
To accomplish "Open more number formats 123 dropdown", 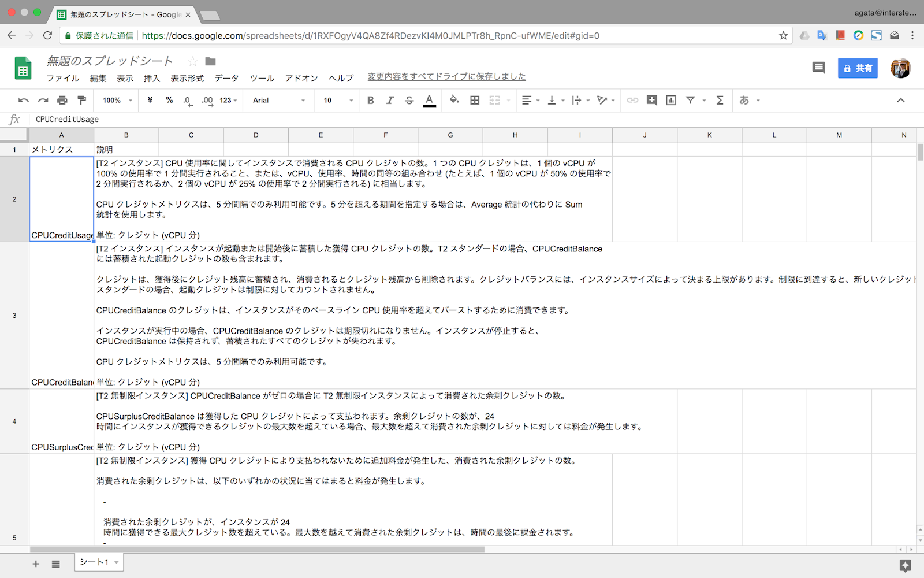I will (x=228, y=101).
